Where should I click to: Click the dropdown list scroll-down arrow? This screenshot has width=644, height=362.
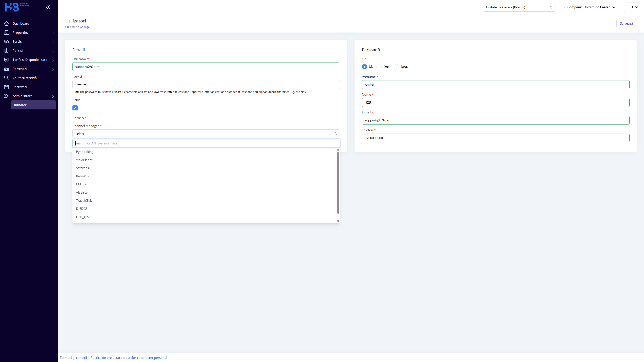[338, 221]
